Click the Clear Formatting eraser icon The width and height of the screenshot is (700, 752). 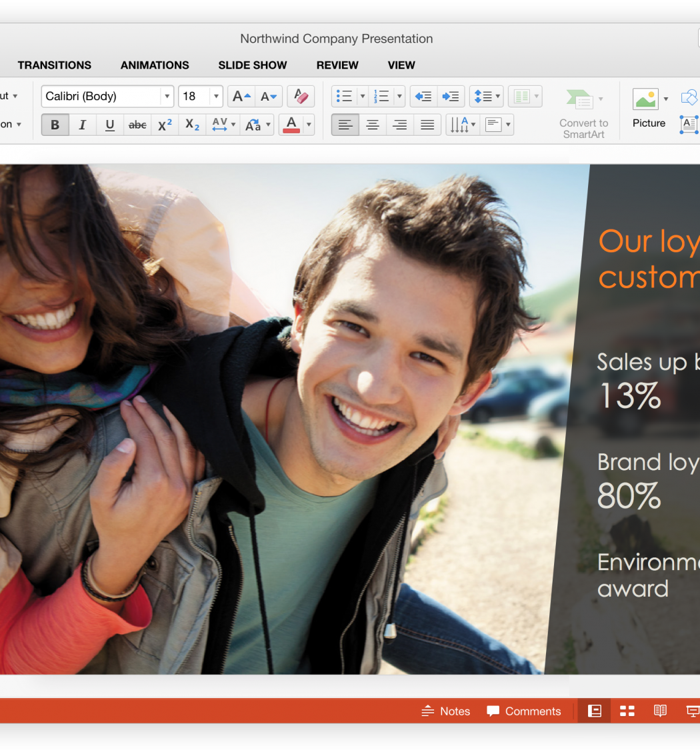point(301,97)
